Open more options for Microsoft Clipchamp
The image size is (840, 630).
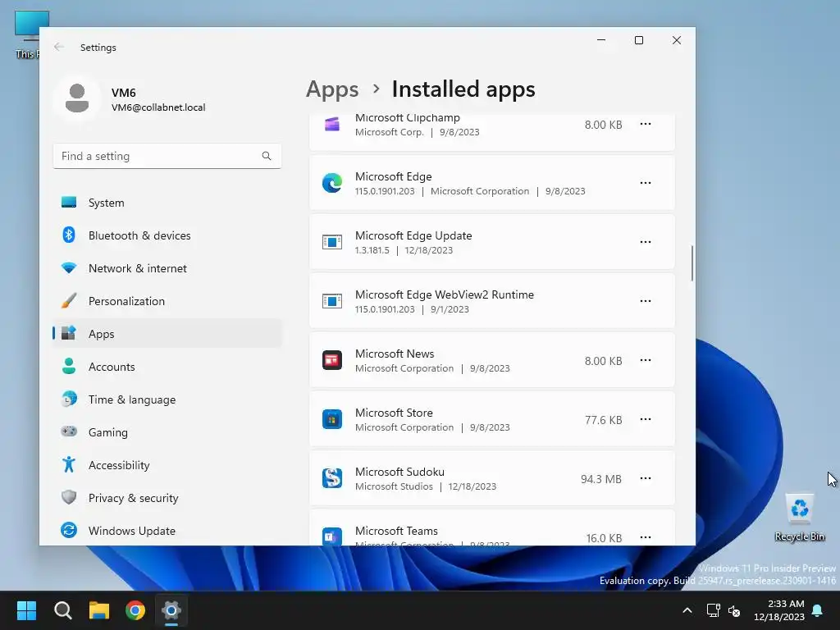pos(646,125)
